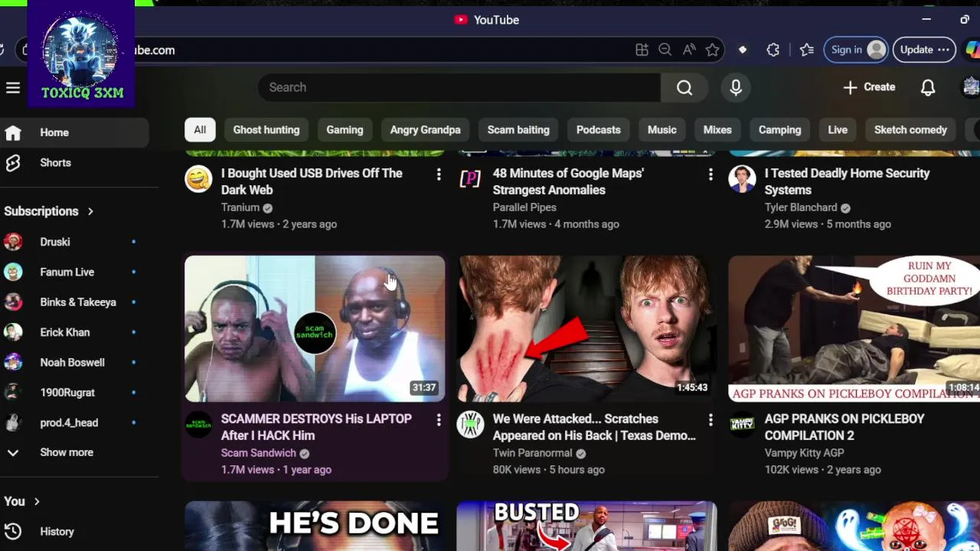Click the search magnifier button
Viewport: 980px width, 551px height.
pos(684,87)
